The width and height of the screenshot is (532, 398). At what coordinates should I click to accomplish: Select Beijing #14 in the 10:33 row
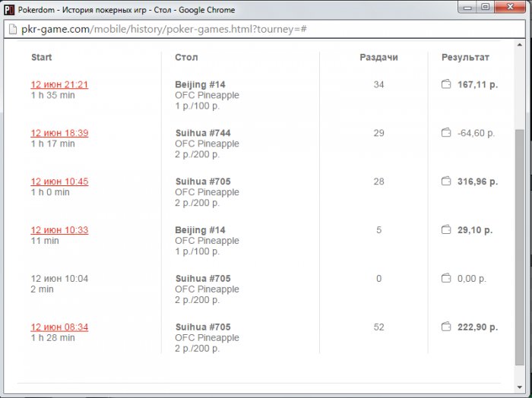(x=200, y=230)
